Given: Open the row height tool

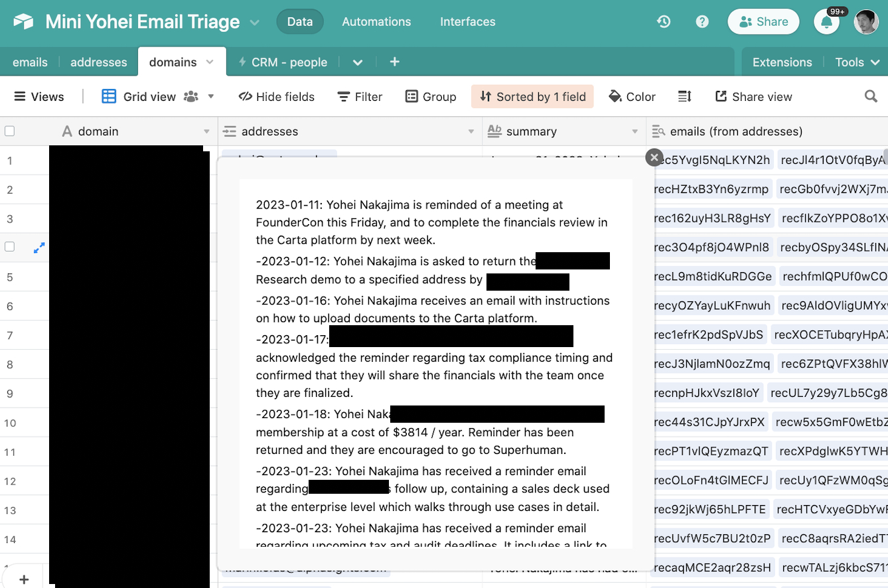Looking at the screenshot, I should point(685,97).
